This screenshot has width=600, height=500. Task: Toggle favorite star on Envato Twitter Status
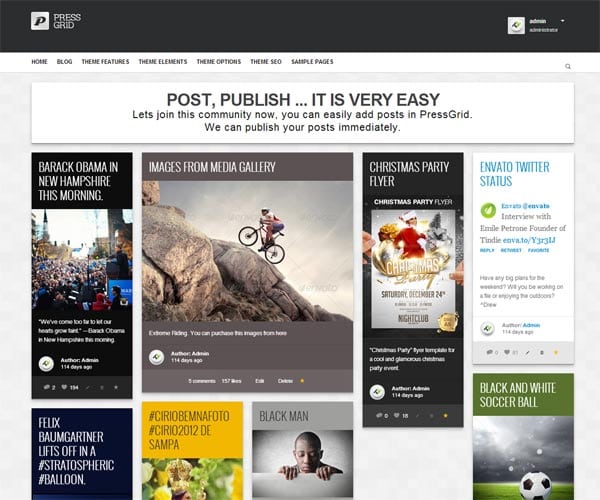tap(556, 352)
